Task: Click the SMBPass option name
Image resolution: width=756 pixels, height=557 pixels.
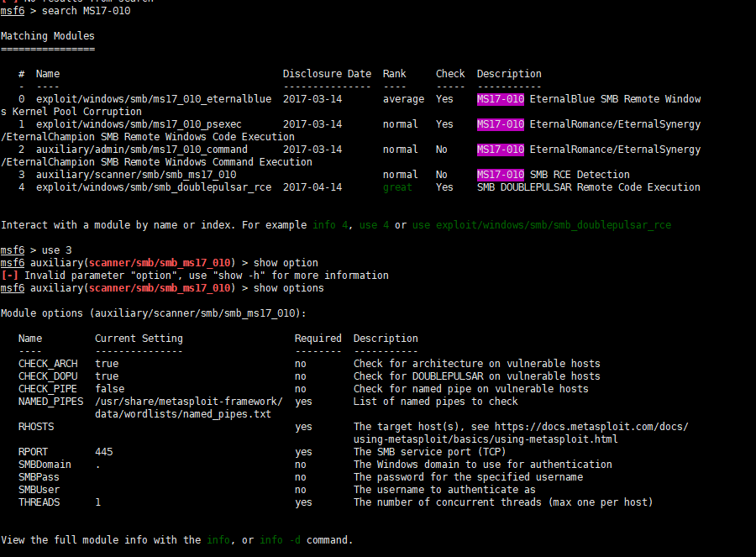Action: pyautogui.click(x=39, y=477)
